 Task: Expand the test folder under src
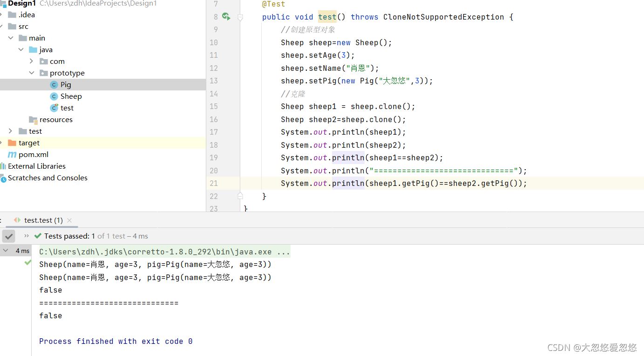coord(11,131)
